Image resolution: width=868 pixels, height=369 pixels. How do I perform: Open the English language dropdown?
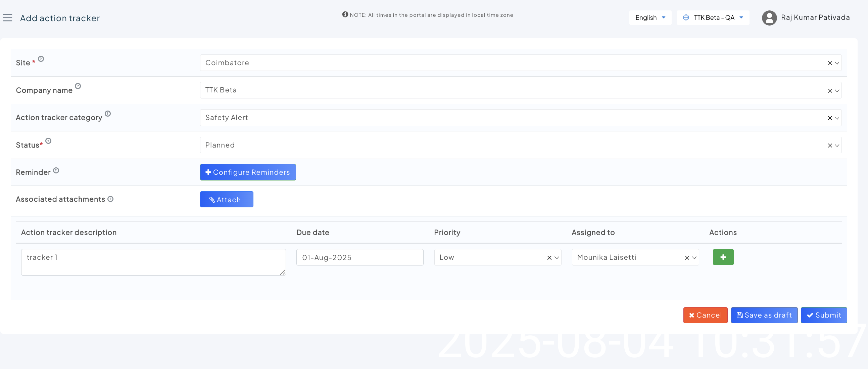click(x=650, y=18)
